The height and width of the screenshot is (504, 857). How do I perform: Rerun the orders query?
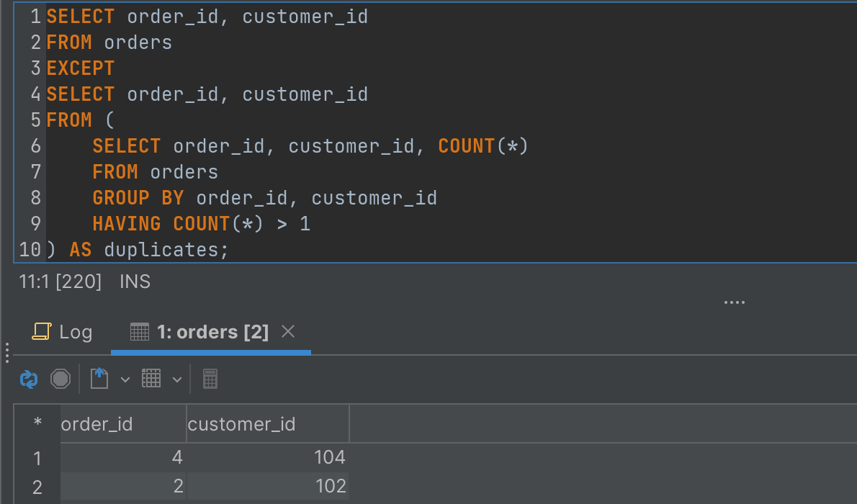point(27,379)
